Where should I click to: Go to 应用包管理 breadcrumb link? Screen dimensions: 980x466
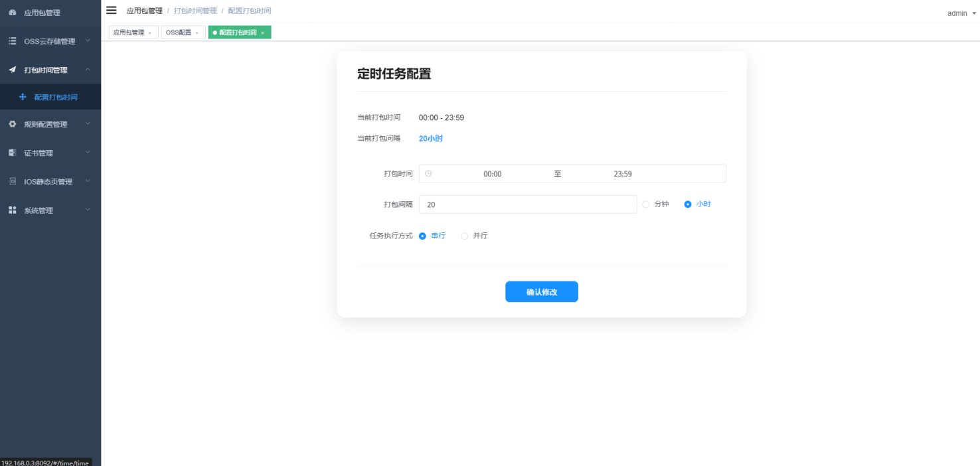[144, 11]
